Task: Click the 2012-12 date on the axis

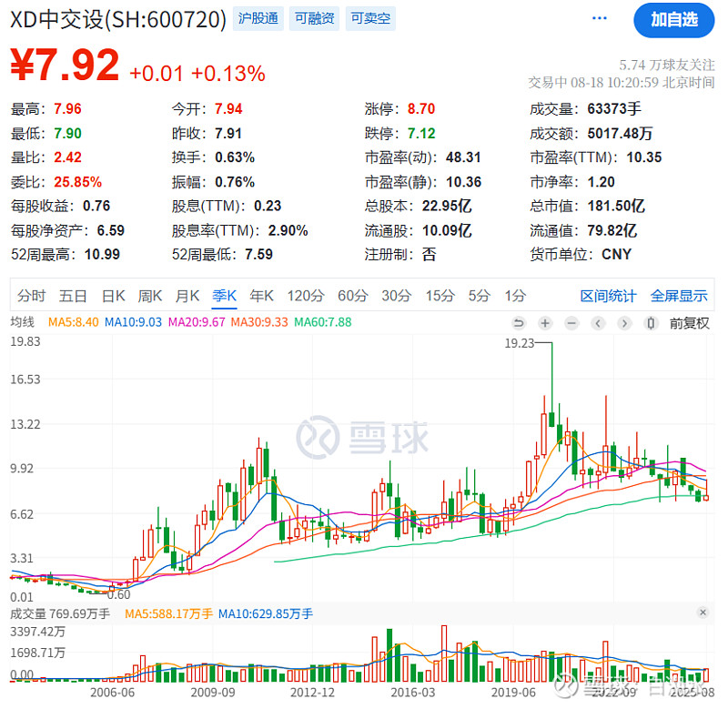Action: point(312,693)
